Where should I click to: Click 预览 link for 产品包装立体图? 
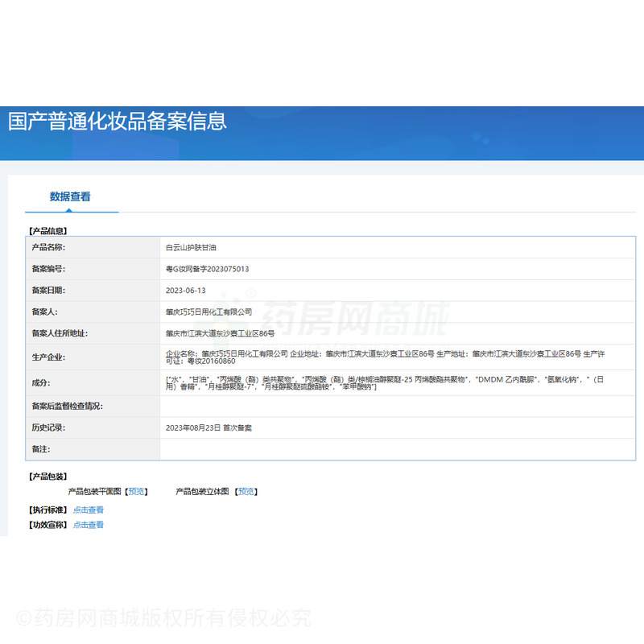coord(246,491)
